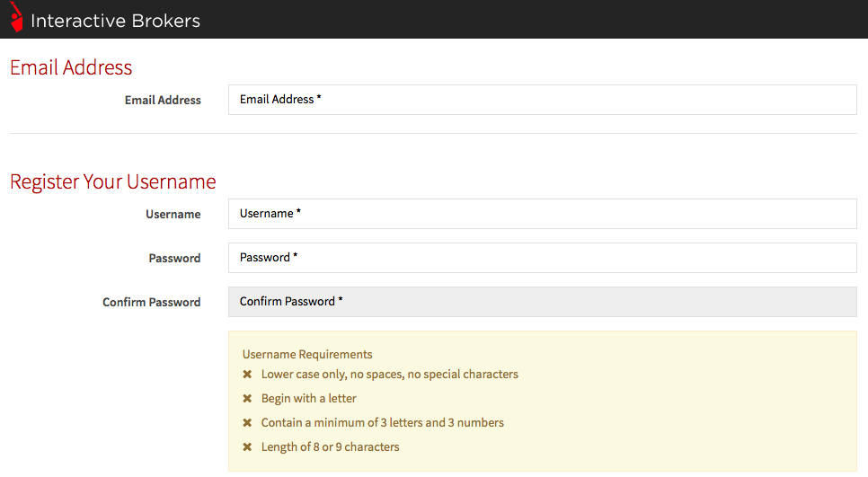Click the bold Password label above Confirm Password
The image size is (868, 477).
(174, 259)
